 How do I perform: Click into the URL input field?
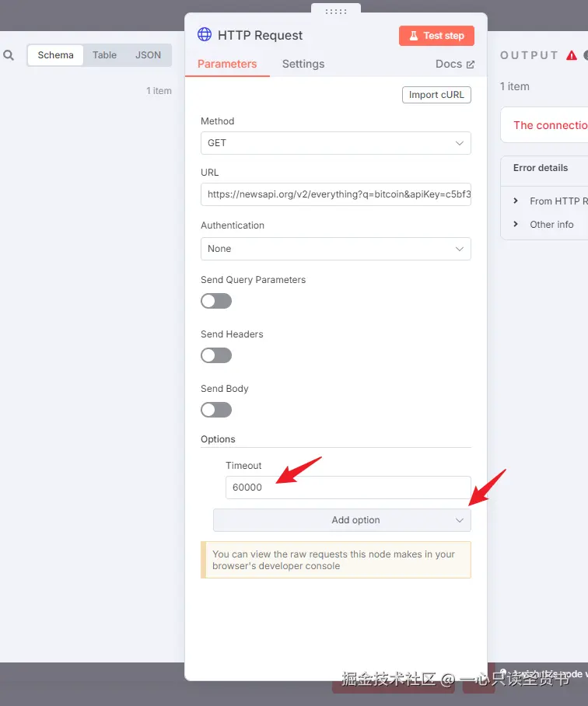pyautogui.click(x=336, y=194)
